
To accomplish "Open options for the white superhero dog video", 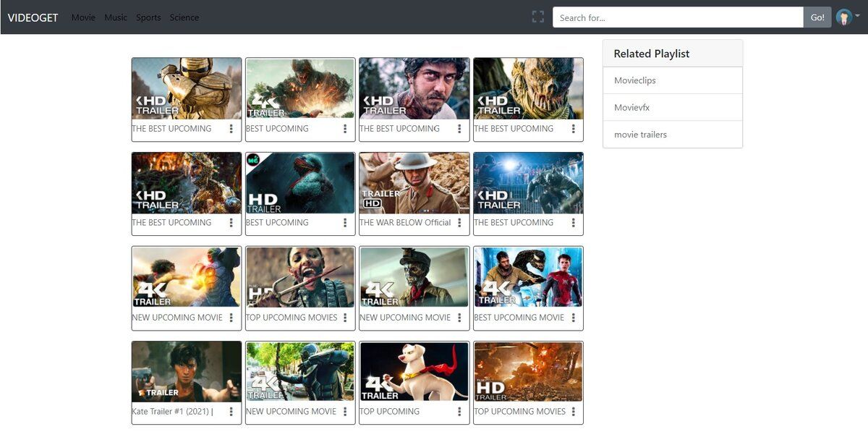I will click(459, 412).
